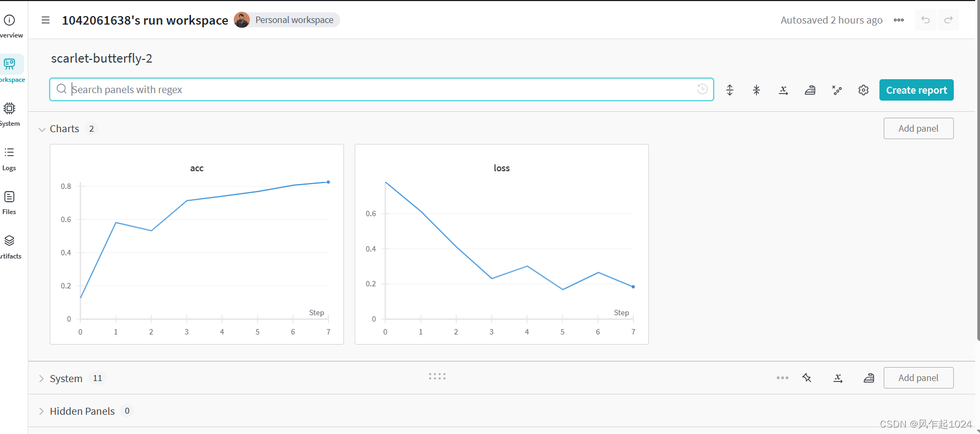Click Add panel in Charts section
980x434 pixels.
point(918,128)
